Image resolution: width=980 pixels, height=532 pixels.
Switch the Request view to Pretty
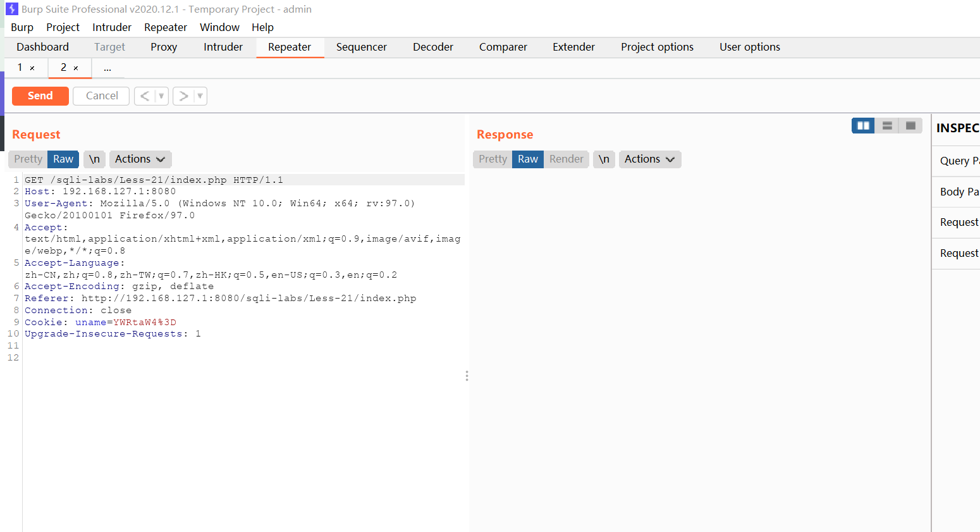28,159
